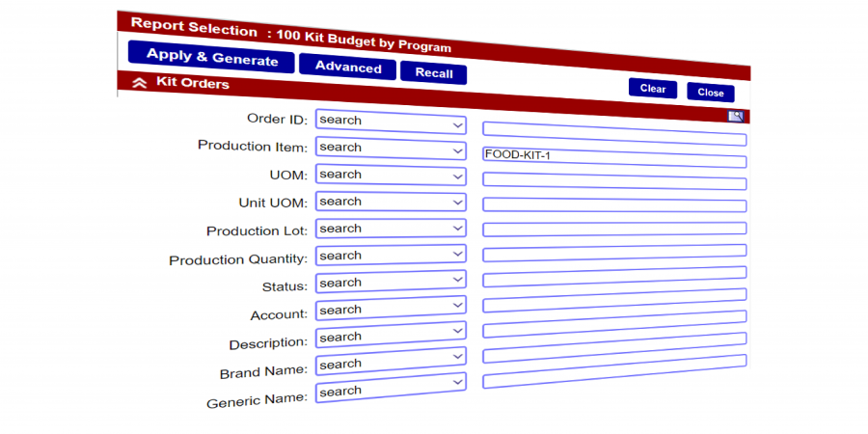Collapse the Kit Orders section chevron
This screenshot has width=868, height=434.
(140, 83)
